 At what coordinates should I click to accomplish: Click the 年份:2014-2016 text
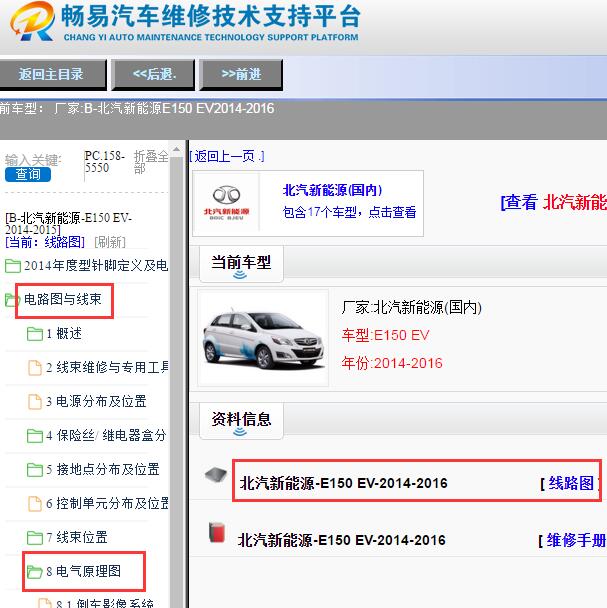click(x=392, y=363)
